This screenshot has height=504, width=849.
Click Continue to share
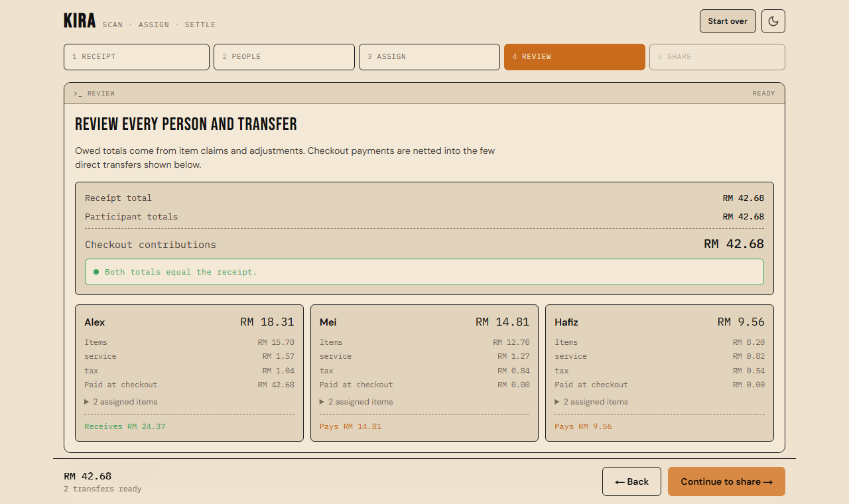pyautogui.click(x=726, y=481)
